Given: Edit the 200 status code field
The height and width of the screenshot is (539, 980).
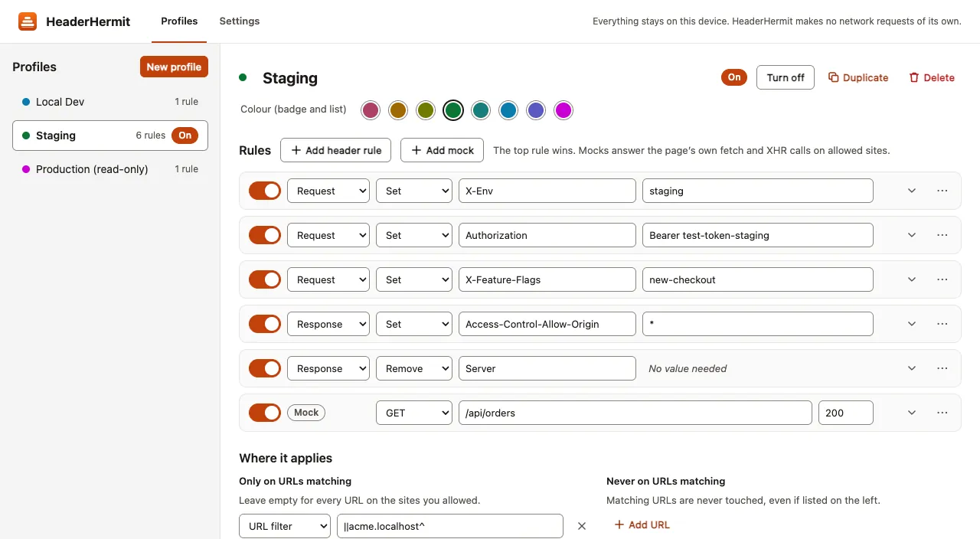Looking at the screenshot, I should point(846,413).
